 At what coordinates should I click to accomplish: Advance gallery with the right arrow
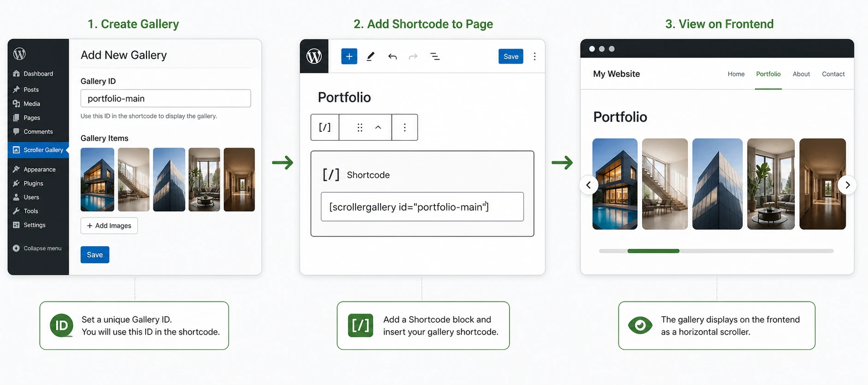coord(847,185)
